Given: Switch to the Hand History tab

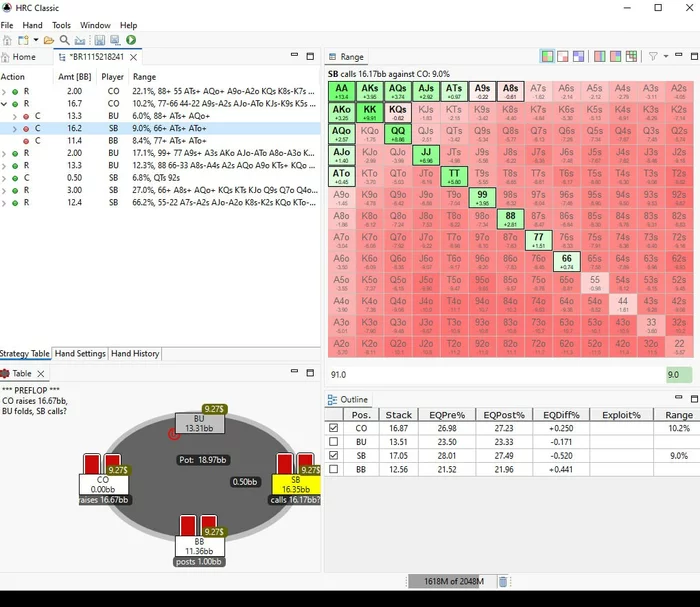Looking at the screenshot, I should [135, 353].
